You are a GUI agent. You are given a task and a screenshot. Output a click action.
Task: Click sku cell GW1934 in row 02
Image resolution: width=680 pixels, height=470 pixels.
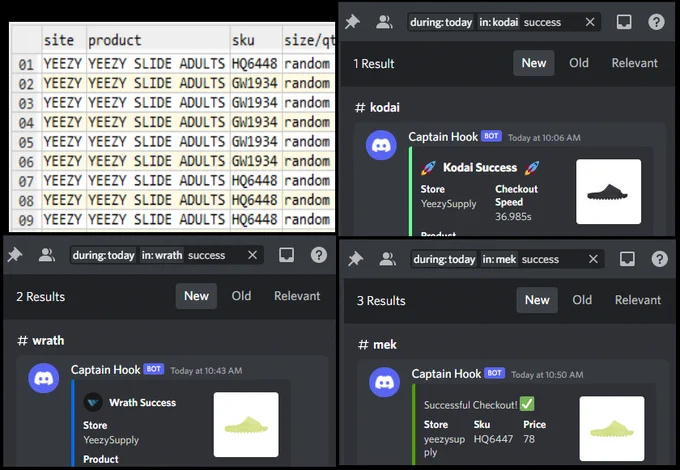[255, 83]
